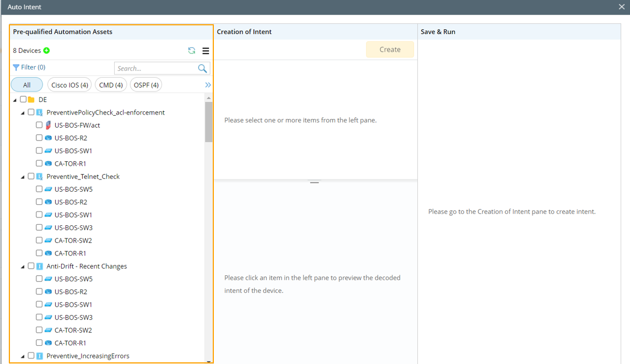Tick the checkbox for US-BOS-SW5 under Preventive_Telnet_Check
The image size is (630, 364).
(39, 189)
